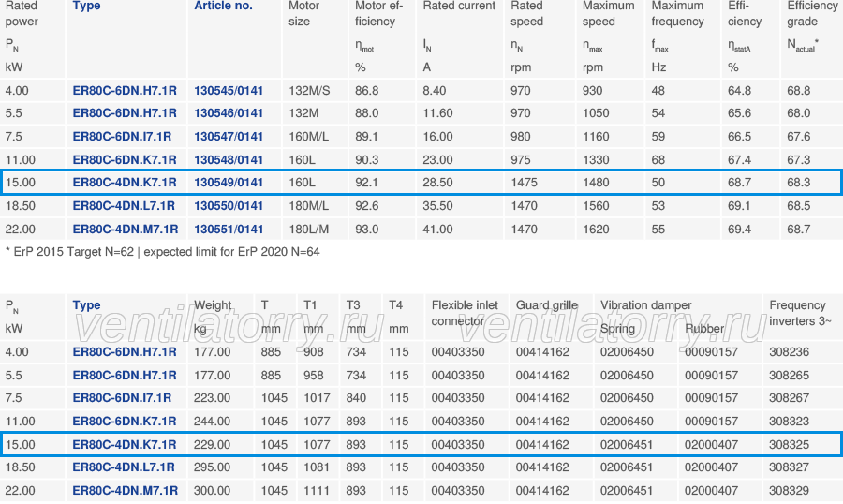Select motor size 132M/S cell
Screen dimensions: 843x504
click(x=309, y=90)
